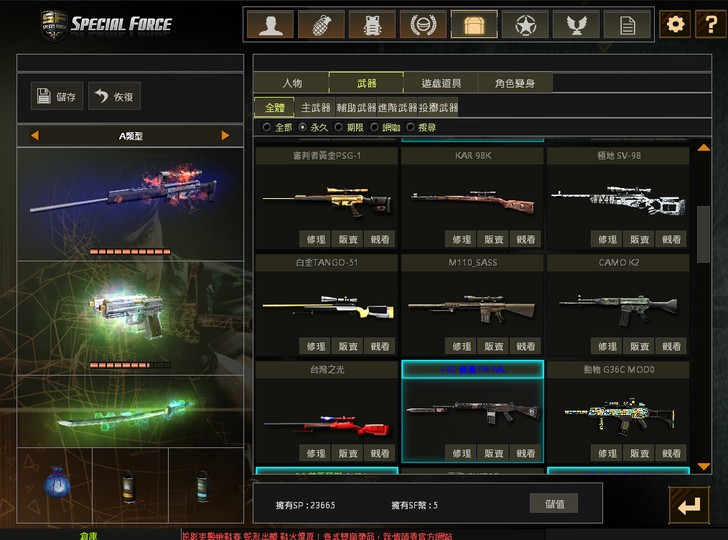Screen dimensions: 728x540
Task: Click the question mark help icon
Action: [711, 24]
